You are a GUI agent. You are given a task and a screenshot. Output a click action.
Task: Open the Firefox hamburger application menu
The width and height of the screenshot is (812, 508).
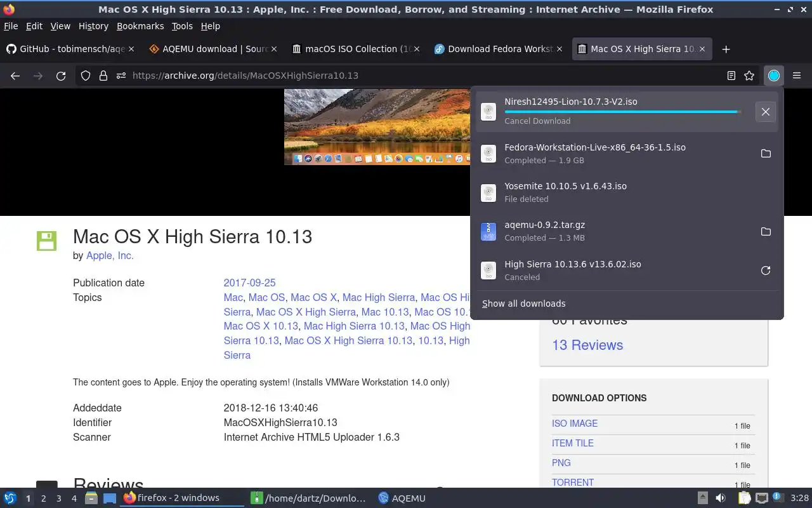(x=797, y=76)
